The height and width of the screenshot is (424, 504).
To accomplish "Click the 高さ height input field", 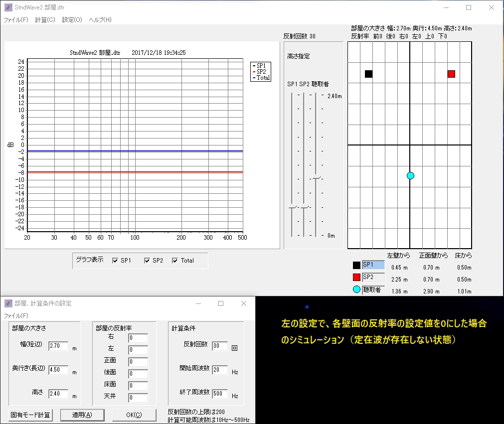I will coord(58,394).
